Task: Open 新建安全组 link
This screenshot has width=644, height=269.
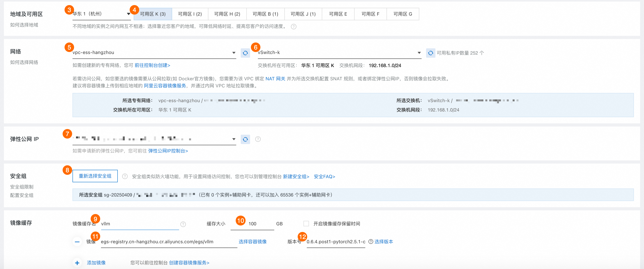Action: [x=296, y=176]
